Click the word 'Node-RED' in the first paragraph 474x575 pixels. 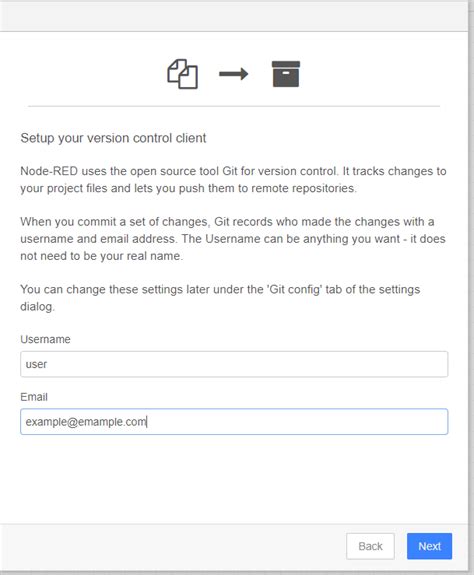coord(49,171)
